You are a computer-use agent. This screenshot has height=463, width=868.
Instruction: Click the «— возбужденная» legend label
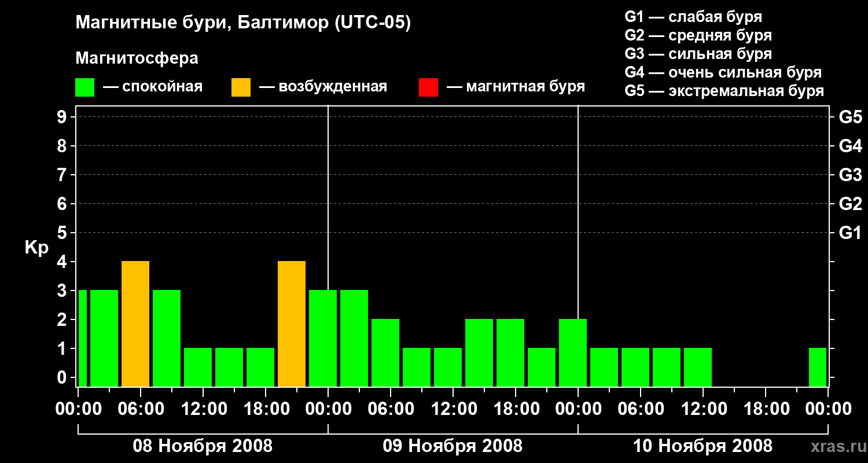pyautogui.click(x=323, y=87)
